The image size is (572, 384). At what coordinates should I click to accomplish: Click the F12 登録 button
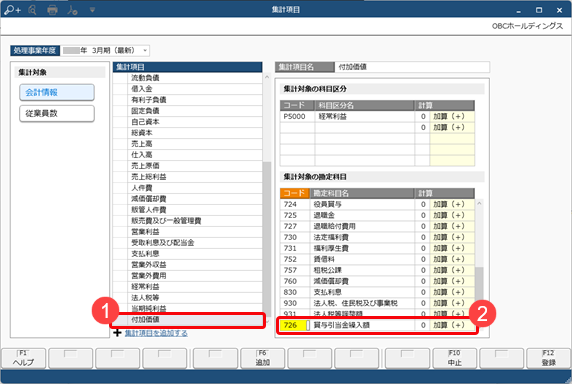[549, 358]
